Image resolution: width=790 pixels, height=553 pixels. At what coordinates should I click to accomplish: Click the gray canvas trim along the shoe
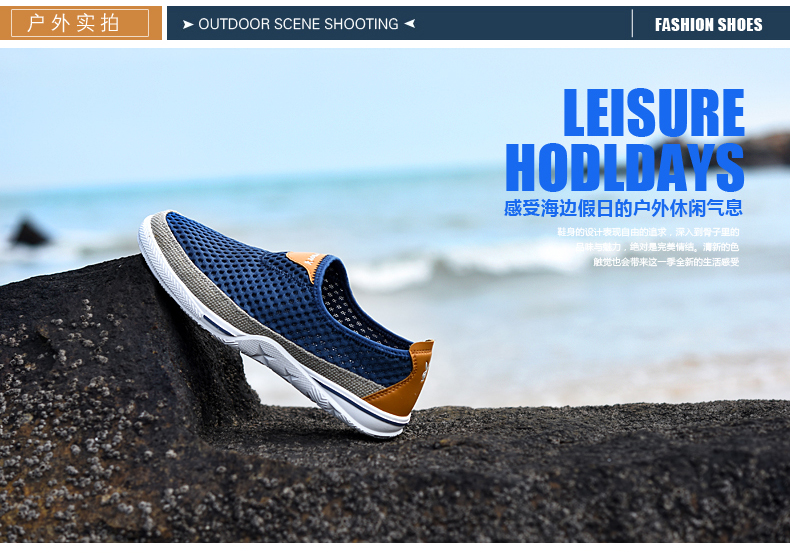pos(252,312)
